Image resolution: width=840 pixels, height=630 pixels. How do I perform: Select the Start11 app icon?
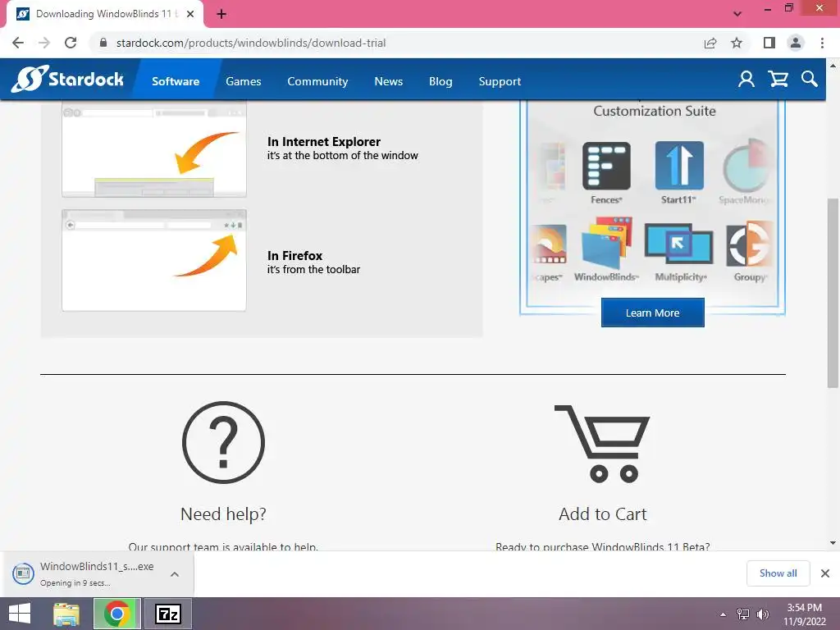tap(679, 166)
